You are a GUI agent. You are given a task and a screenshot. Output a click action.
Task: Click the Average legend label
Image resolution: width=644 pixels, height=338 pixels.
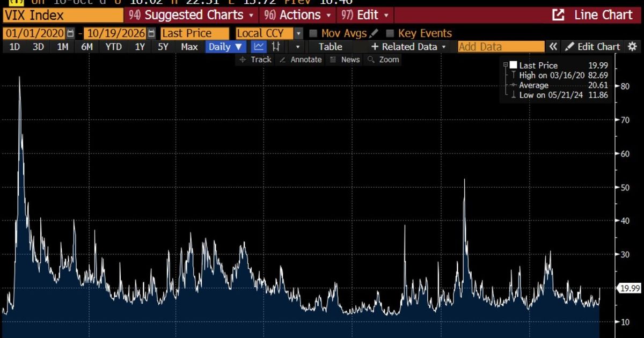tap(533, 85)
